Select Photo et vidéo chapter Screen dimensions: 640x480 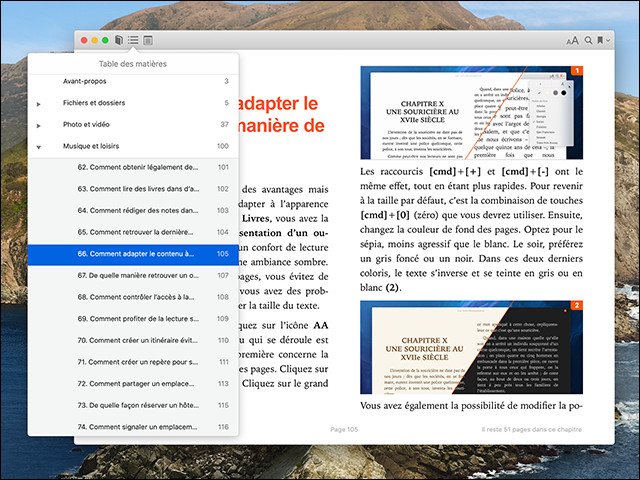pos(133,124)
